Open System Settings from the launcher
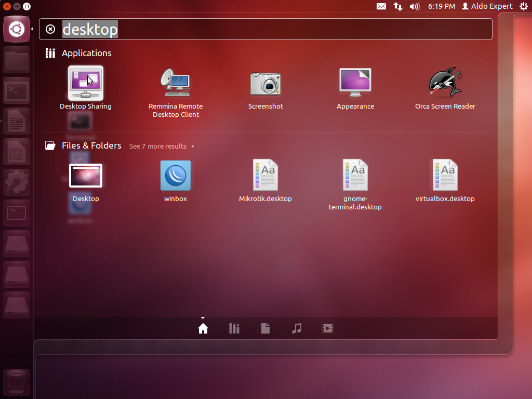Viewport: 532px width, 399px height. (x=17, y=182)
